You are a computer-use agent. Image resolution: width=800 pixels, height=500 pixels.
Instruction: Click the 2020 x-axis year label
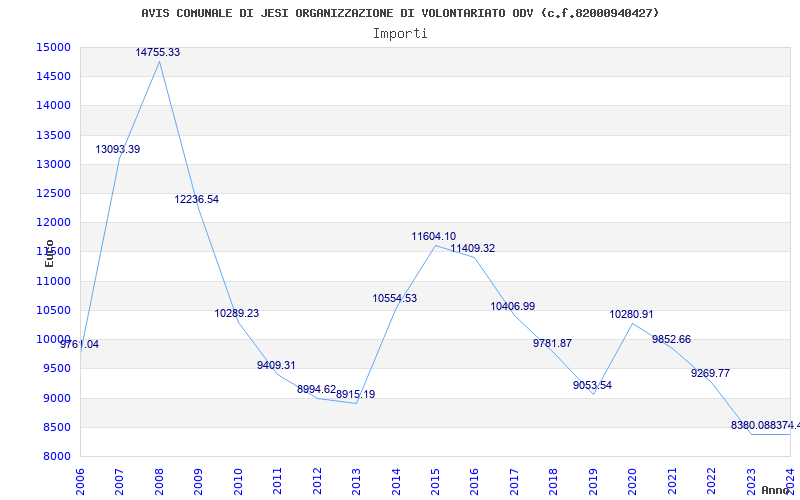[x=633, y=482]
